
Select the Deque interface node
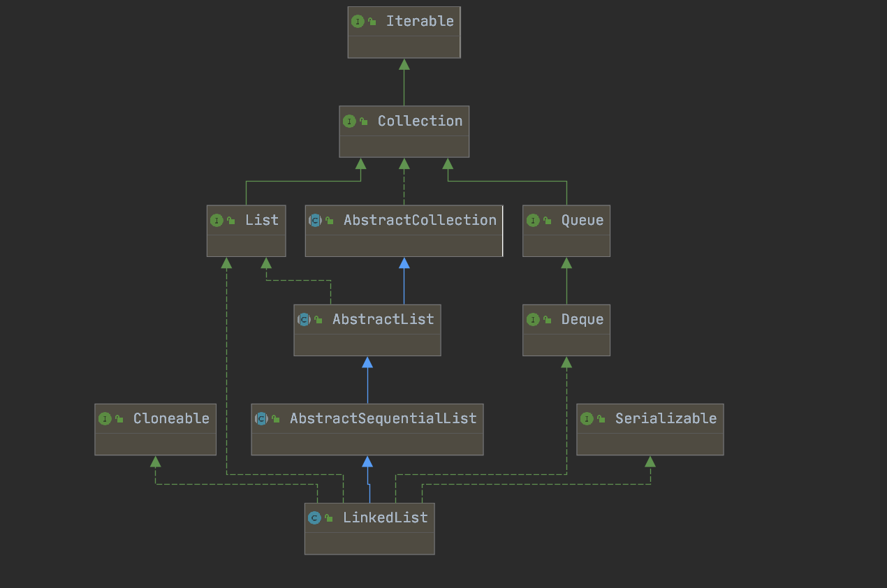tap(566, 330)
